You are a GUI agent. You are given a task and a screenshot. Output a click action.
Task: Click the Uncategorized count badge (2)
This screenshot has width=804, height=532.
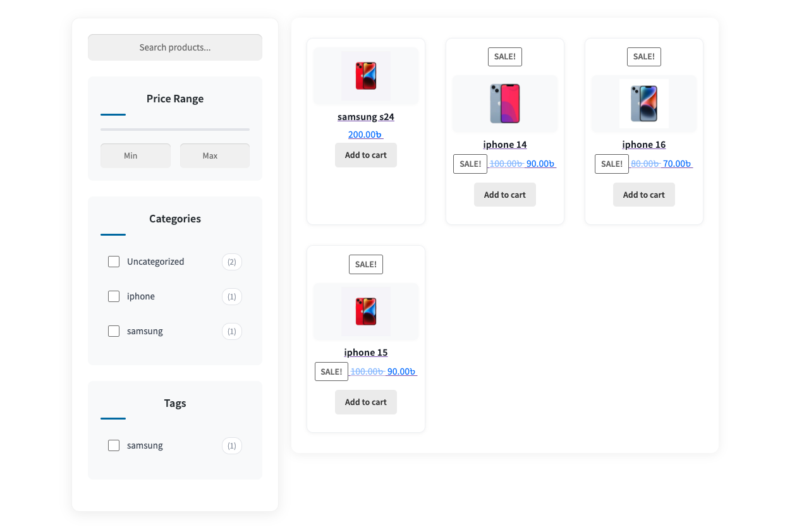[x=232, y=262]
